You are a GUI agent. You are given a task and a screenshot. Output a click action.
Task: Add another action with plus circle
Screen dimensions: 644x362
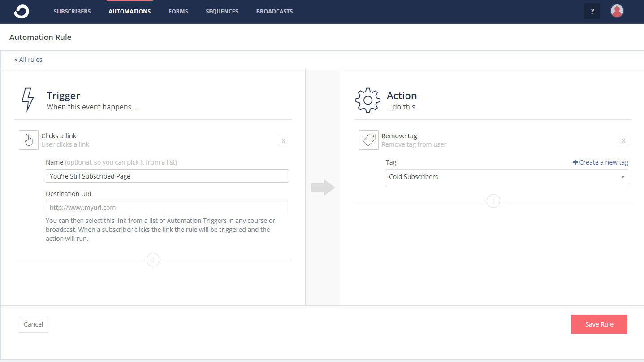[x=493, y=201]
